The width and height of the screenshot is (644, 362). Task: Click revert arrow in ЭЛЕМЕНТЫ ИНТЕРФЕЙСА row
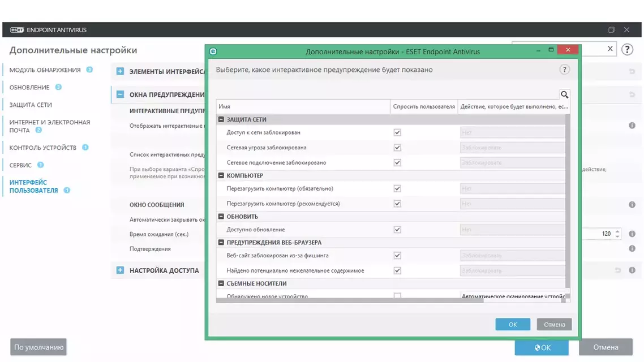click(632, 71)
